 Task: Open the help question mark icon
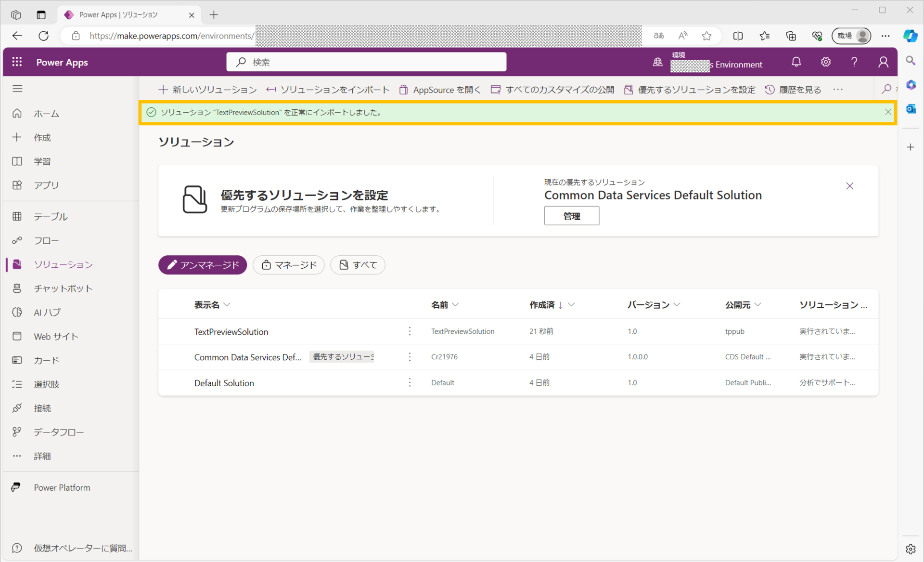click(x=854, y=62)
